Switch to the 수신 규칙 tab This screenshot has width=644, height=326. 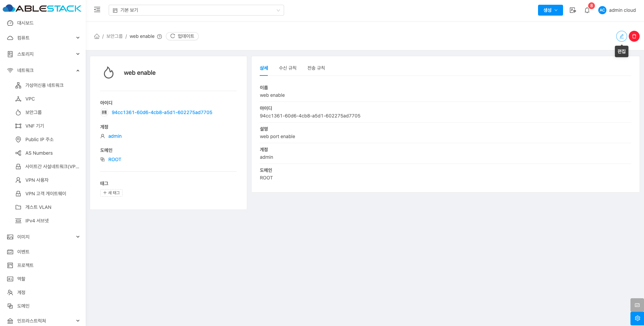coord(288,68)
